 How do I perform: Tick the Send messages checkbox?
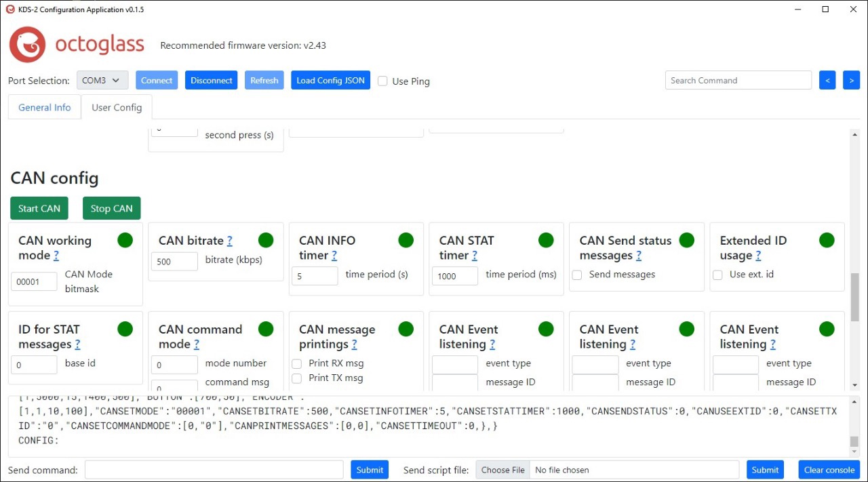pos(577,275)
